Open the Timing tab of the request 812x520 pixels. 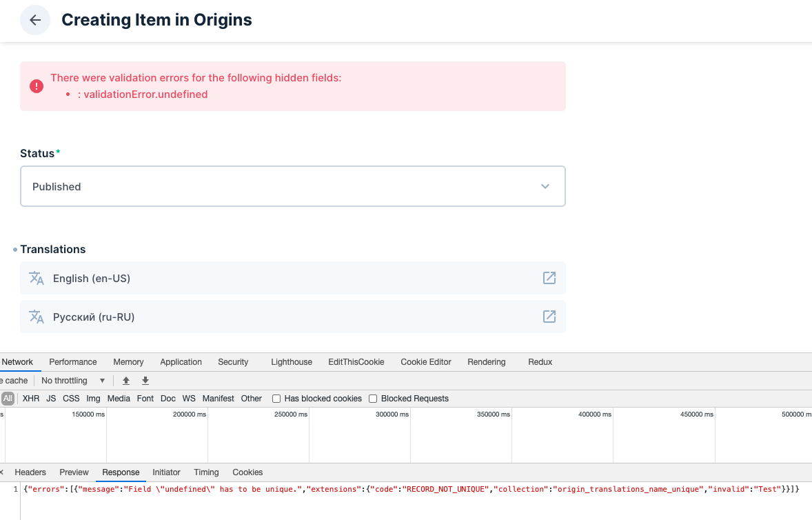pos(206,472)
